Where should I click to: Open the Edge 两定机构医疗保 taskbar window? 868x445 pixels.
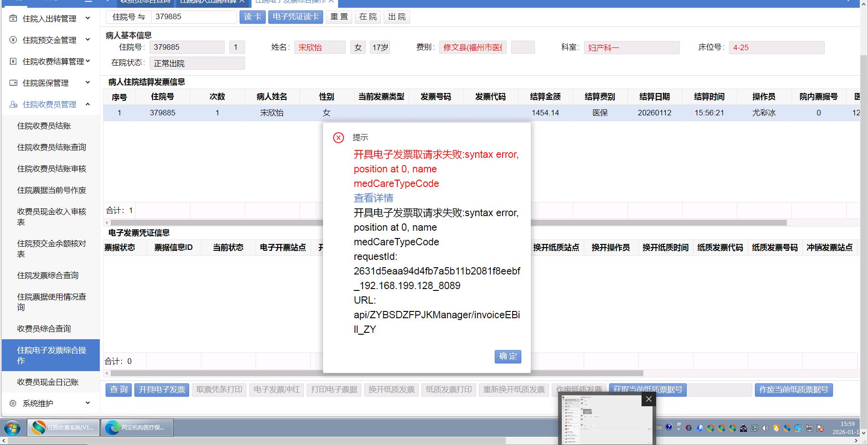pos(137,428)
